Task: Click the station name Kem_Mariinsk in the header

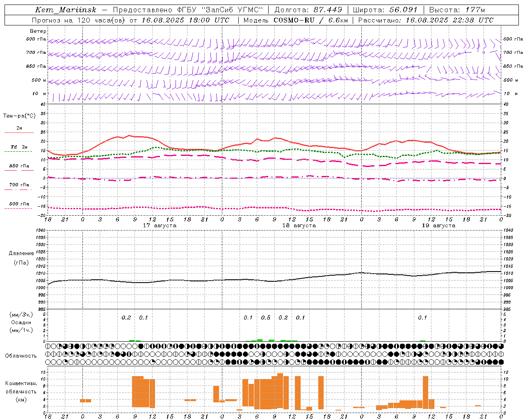Action: point(66,10)
